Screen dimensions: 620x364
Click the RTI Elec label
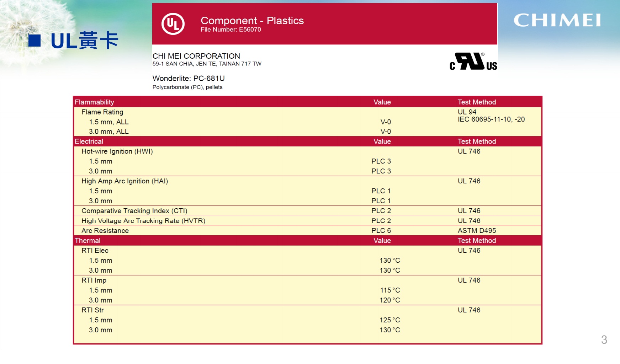[95, 251]
